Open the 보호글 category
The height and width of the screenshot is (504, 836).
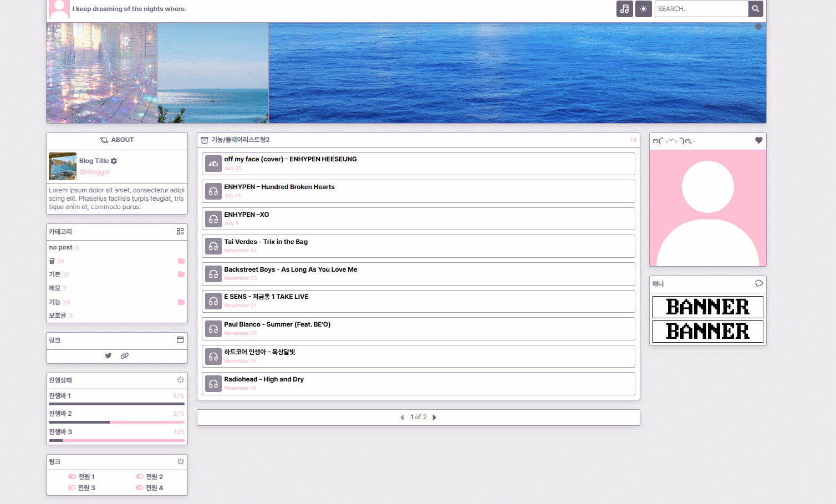(x=57, y=315)
